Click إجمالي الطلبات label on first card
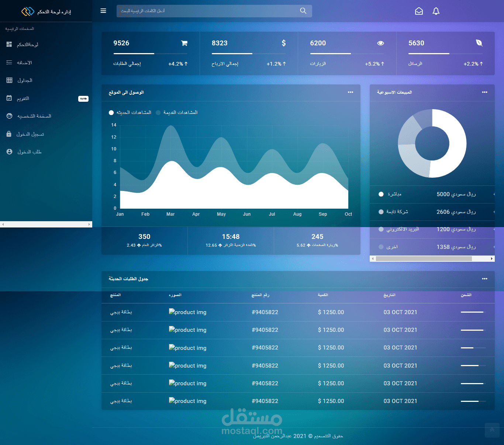The height and width of the screenshot is (445, 504). point(127,64)
